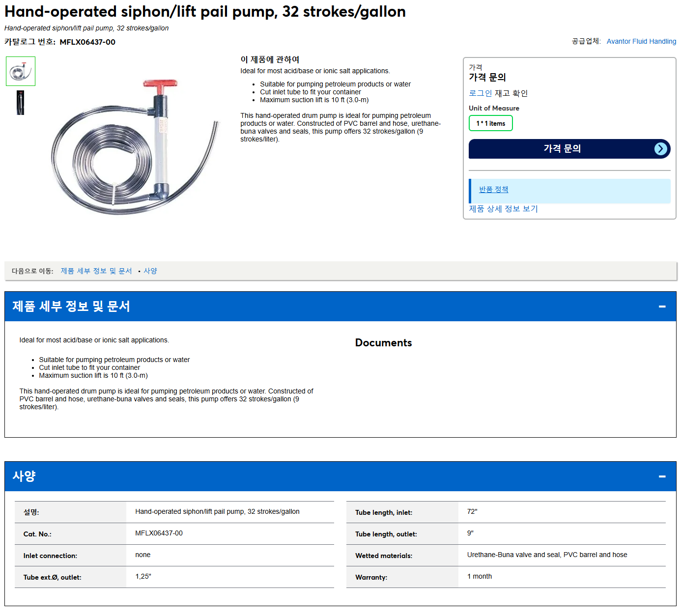The width and height of the screenshot is (680, 616).
Task: Jump to 사양 section via anchor link
Action: tap(150, 271)
